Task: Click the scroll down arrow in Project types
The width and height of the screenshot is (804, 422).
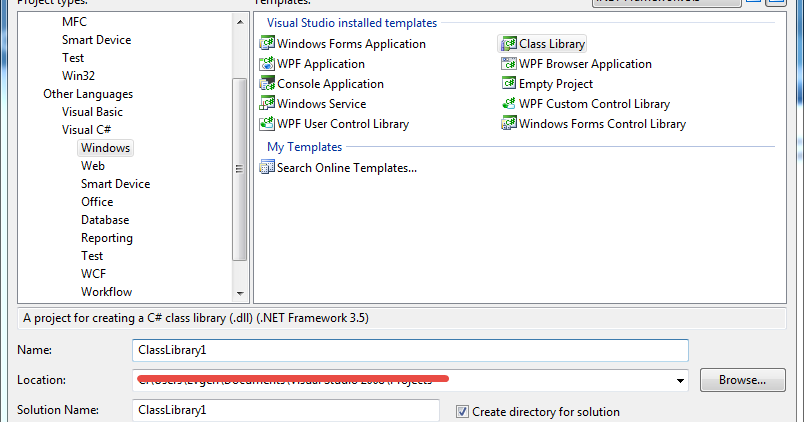Action: tap(240, 293)
